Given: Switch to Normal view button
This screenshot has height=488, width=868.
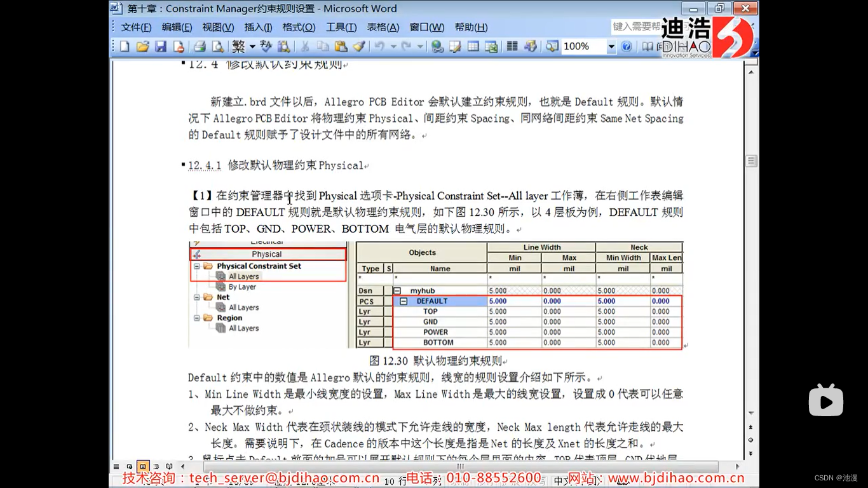Looking at the screenshot, I should 116,466.
